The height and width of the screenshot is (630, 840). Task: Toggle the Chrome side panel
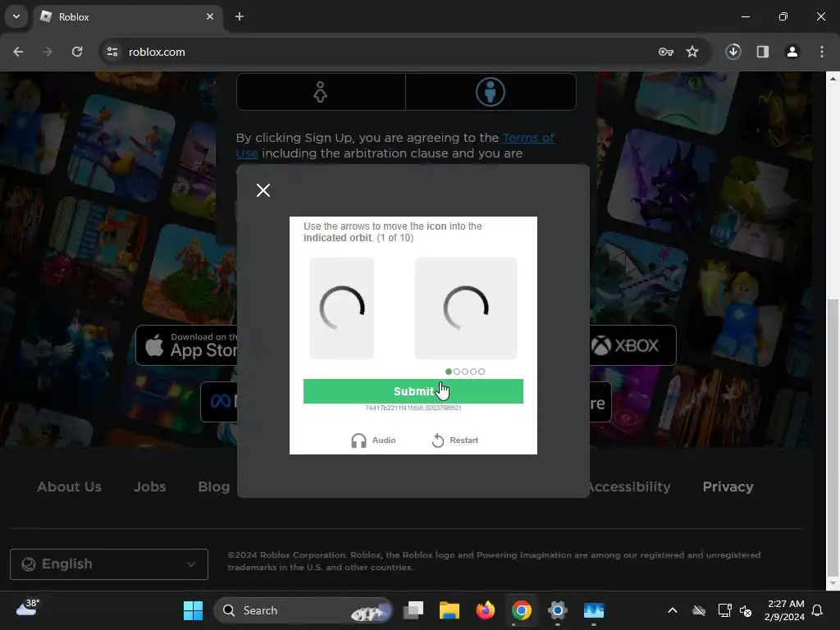click(763, 52)
